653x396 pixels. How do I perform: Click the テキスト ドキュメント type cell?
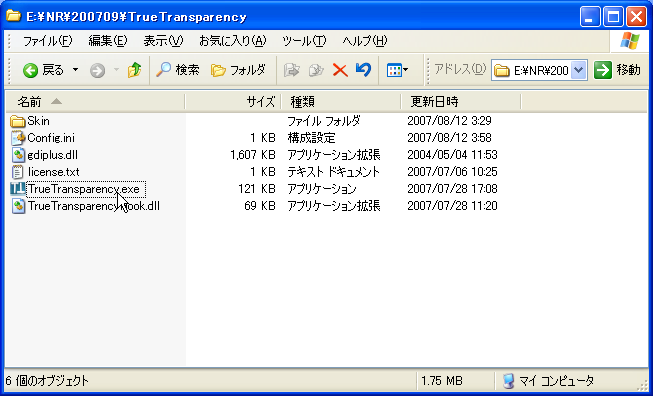coord(334,172)
